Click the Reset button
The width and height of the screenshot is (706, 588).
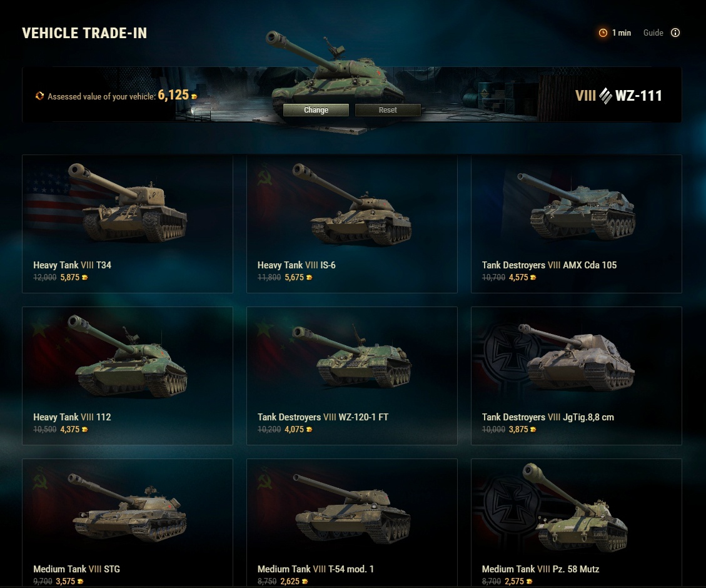click(388, 110)
